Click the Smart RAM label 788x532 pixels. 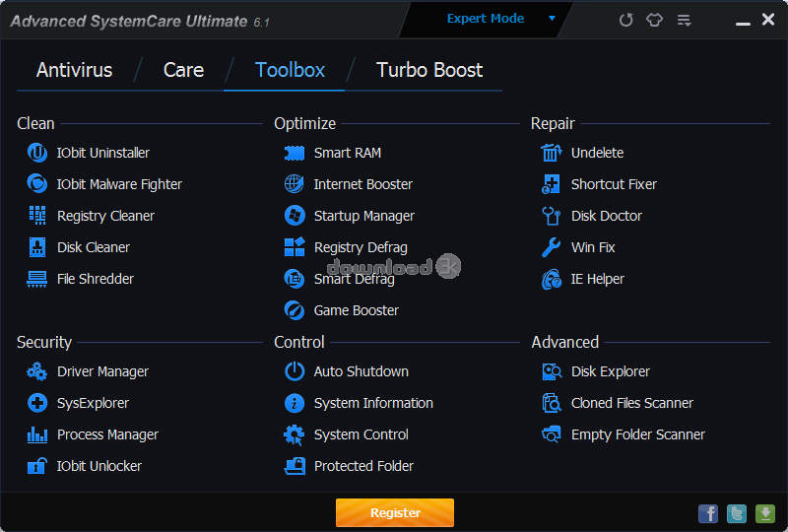tap(348, 153)
